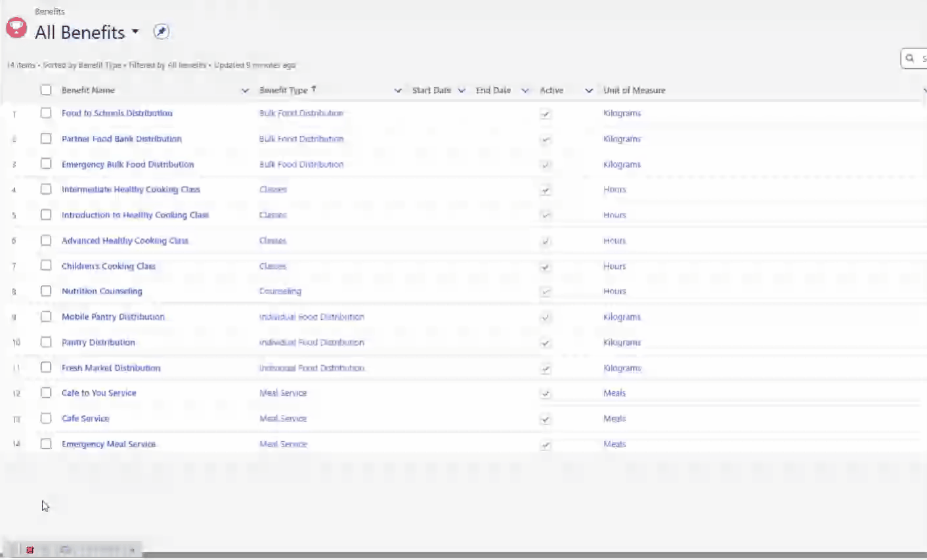Screen dimensions: 927x560
Task: Sort by the Start Date column header
Action: click(431, 91)
